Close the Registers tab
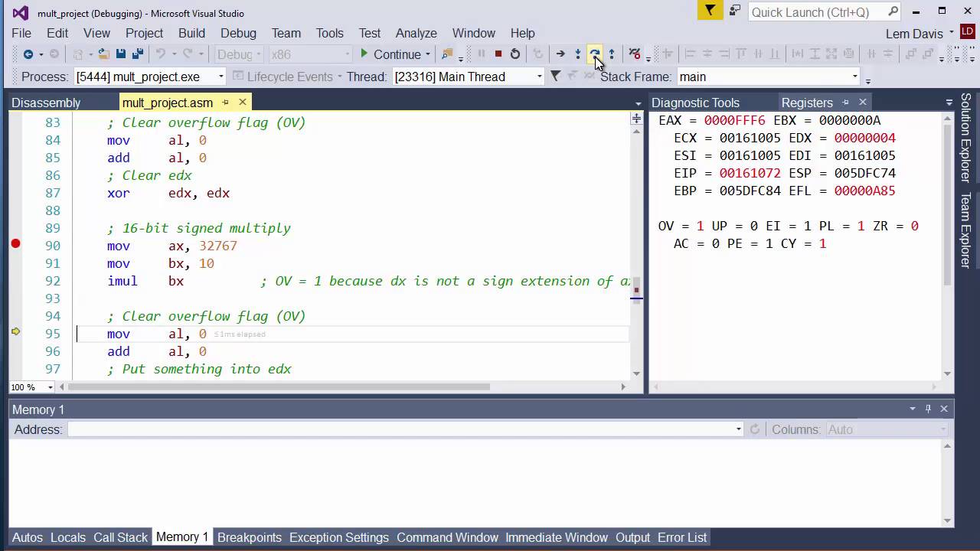Image resolution: width=980 pixels, height=551 pixels. pyautogui.click(x=863, y=102)
